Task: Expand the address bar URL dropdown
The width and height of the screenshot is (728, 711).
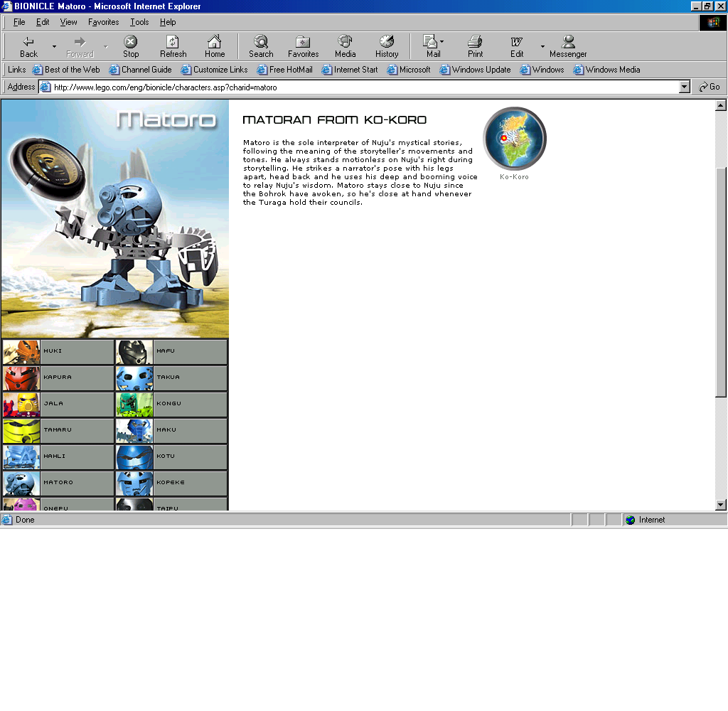Action: point(685,87)
